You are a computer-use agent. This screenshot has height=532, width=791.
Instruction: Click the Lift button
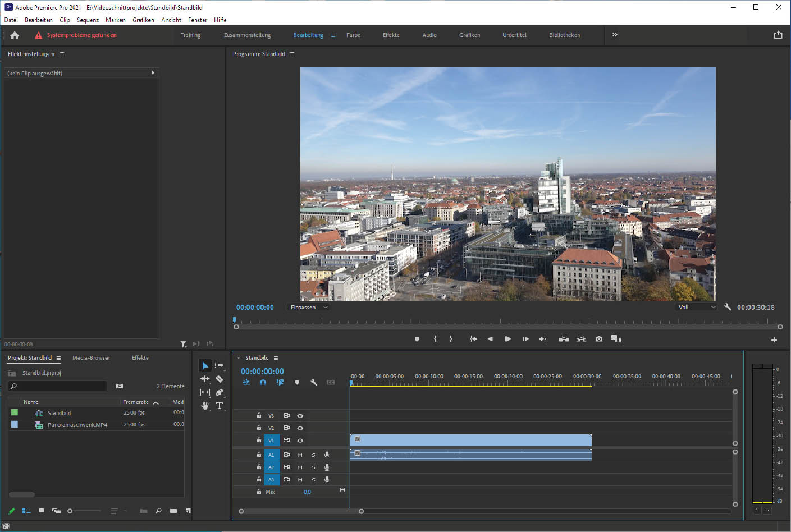564,339
